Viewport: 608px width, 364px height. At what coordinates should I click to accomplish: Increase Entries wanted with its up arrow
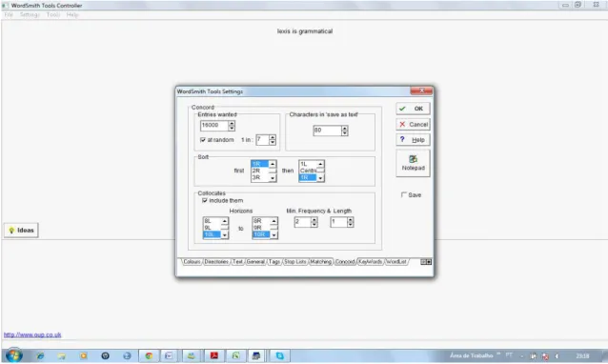pos(232,123)
